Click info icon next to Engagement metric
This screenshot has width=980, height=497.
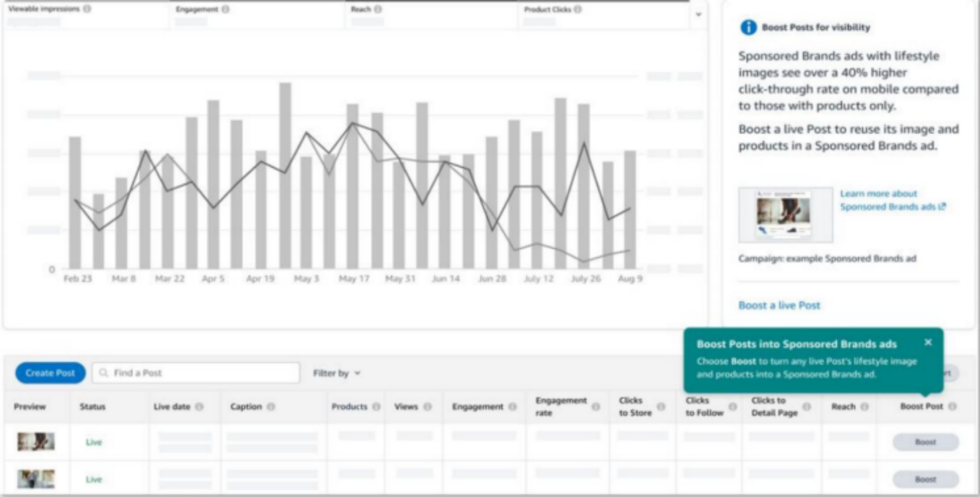[x=225, y=9]
